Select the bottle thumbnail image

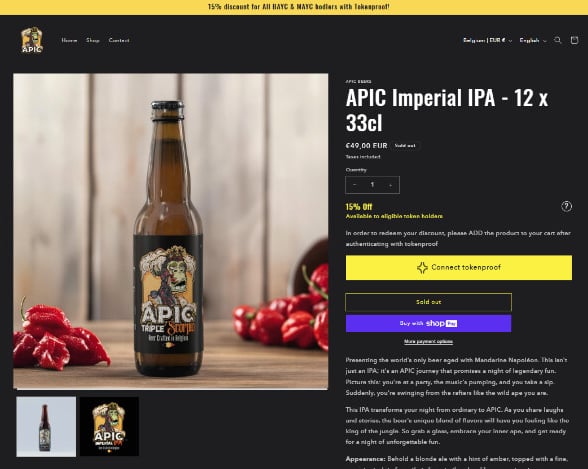46,427
